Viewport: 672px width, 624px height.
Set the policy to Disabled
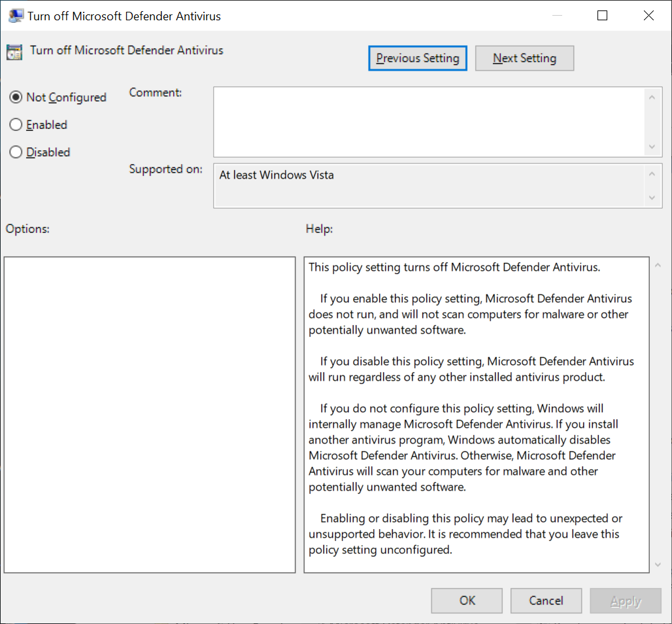16,152
